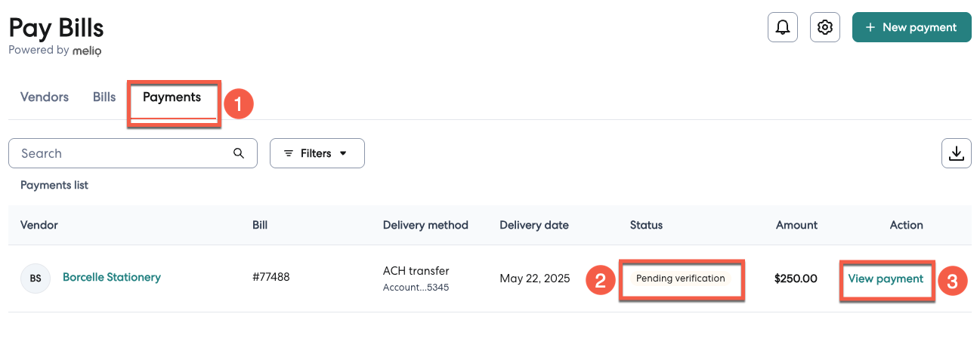
Task: Click bill number #77488
Action: pos(271,277)
